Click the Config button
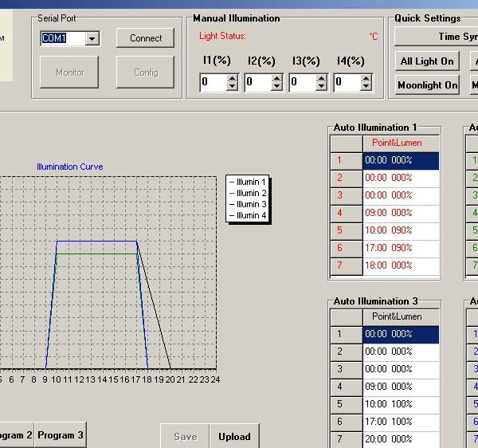478x448 pixels. coord(146,73)
